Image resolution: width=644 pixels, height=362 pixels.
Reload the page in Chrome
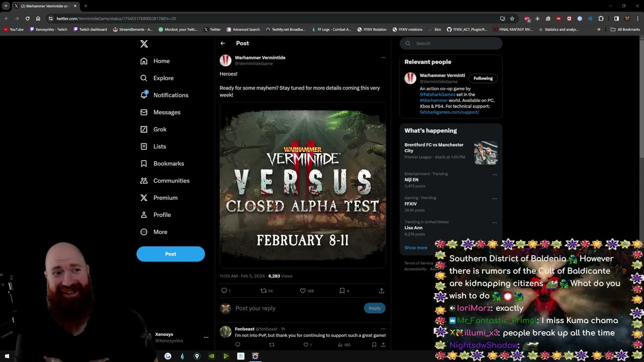pos(27,19)
